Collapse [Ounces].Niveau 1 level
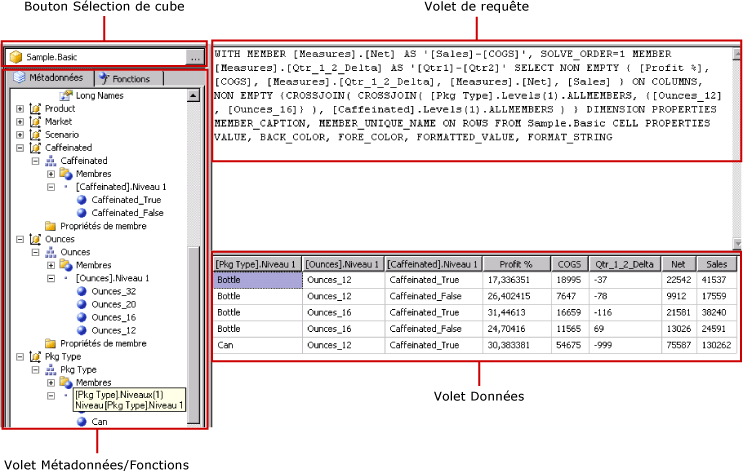 point(51,278)
